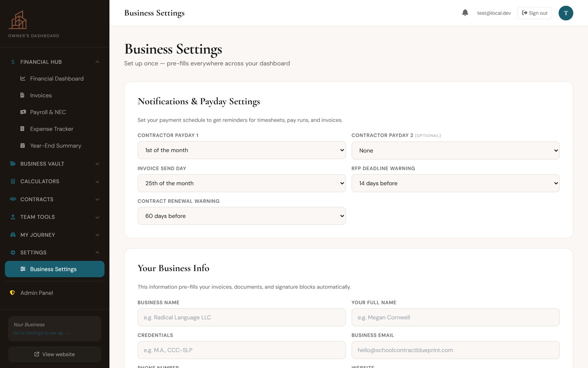
Task: Click into the Your Full Name field
Action: pyautogui.click(x=456, y=317)
